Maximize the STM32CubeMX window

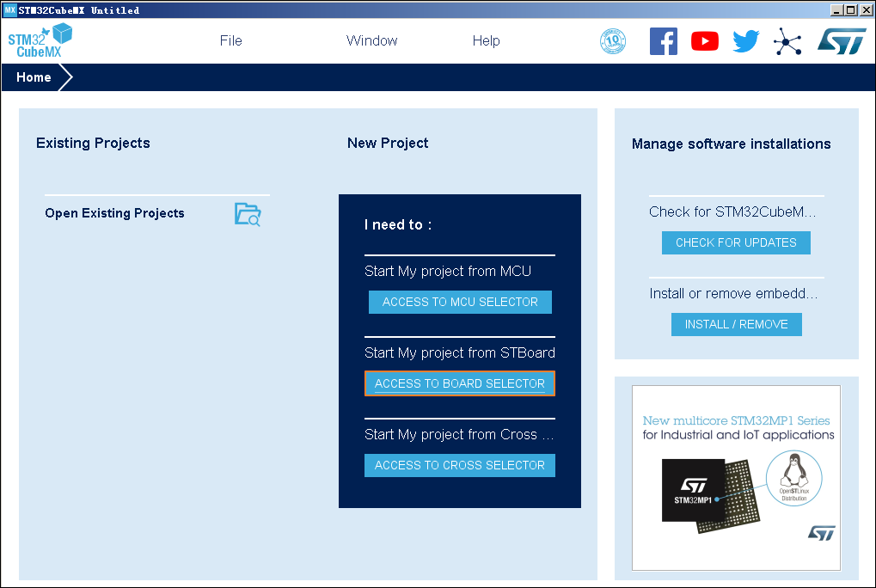tap(850, 10)
